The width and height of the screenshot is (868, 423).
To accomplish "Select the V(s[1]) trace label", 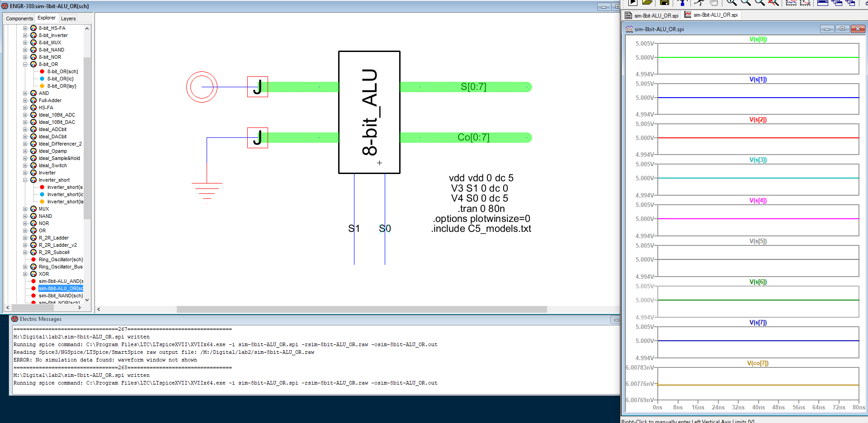I will pyautogui.click(x=758, y=80).
